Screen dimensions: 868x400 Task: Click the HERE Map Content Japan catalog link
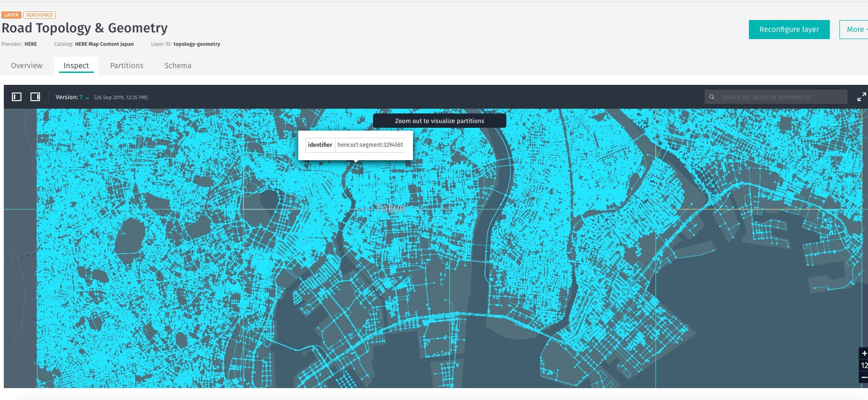[x=104, y=44]
